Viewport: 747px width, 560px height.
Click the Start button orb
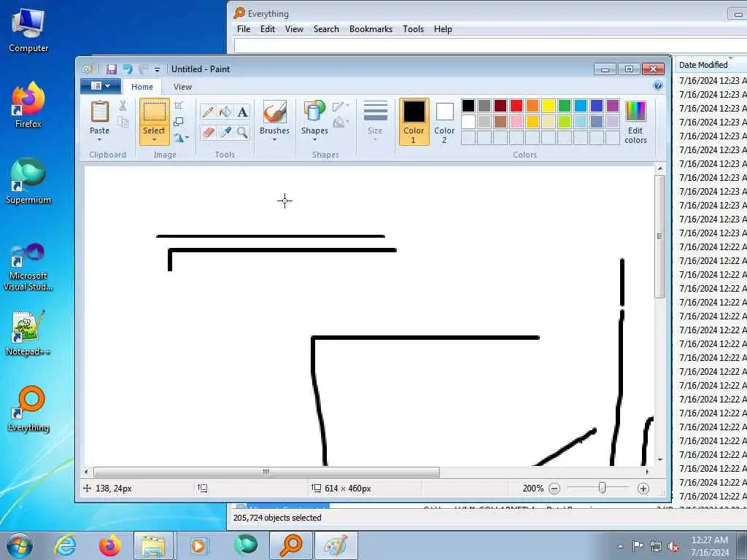point(19,545)
